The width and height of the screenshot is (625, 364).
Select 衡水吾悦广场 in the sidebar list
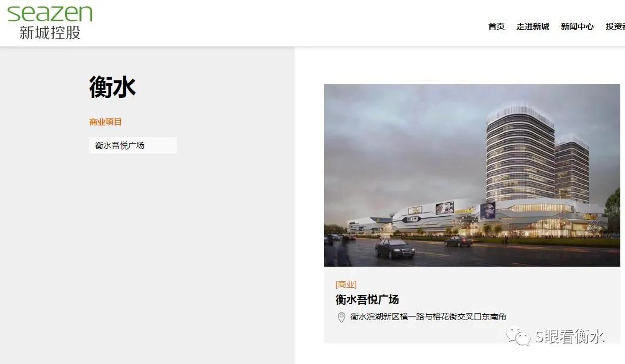pyautogui.click(x=133, y=145)
